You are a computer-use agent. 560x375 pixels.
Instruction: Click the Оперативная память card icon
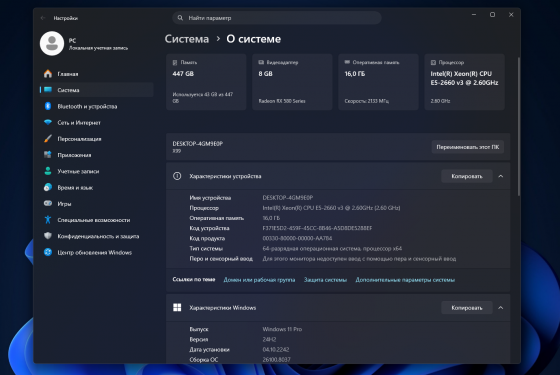[x=347, y=62]
